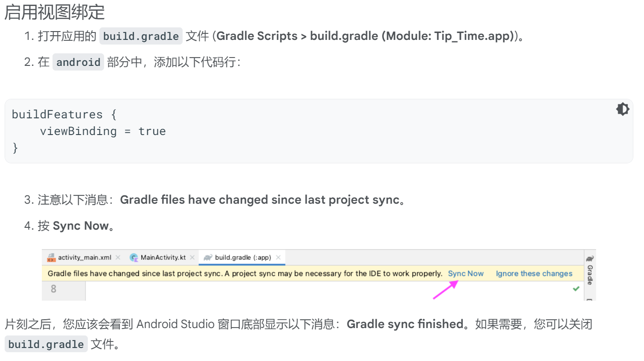Switch to the activity_main.xml tab
This screenshot has width=644, height=361.
pos(85,258)
